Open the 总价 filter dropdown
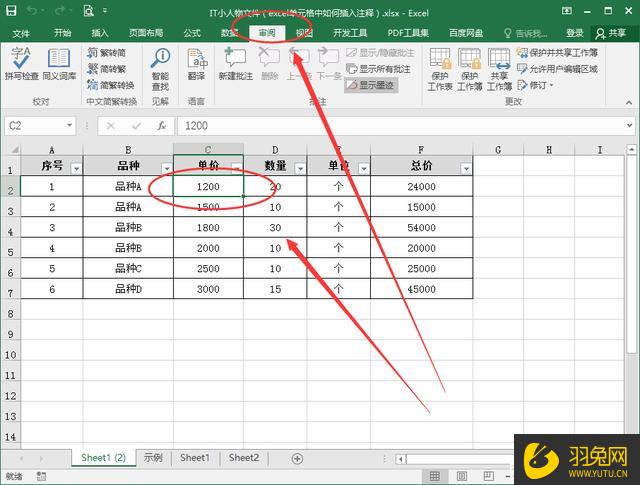Viewport: 640px width, 485px height. (466, 169)
